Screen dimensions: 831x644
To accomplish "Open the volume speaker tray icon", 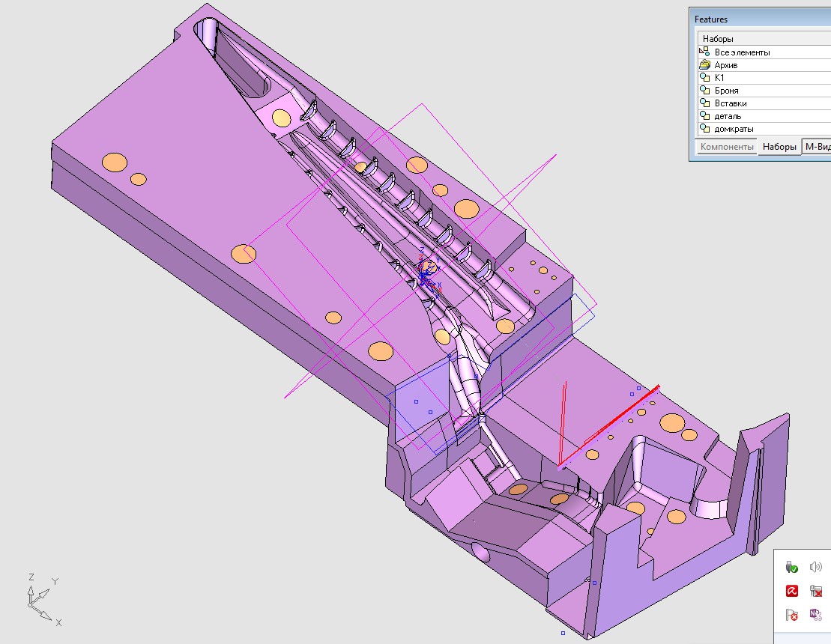I will (x=815, y=567).
